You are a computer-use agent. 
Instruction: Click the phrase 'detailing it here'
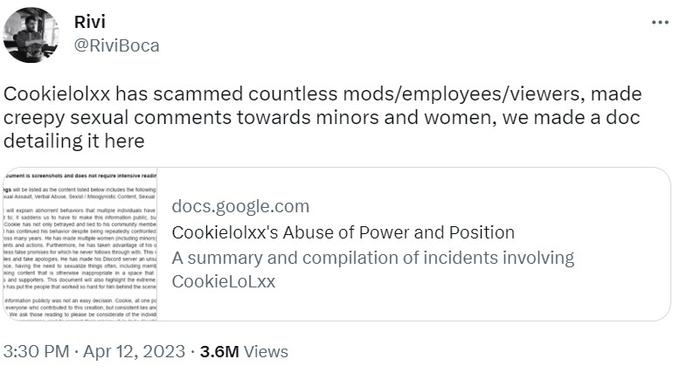click(x=74, y=141)
